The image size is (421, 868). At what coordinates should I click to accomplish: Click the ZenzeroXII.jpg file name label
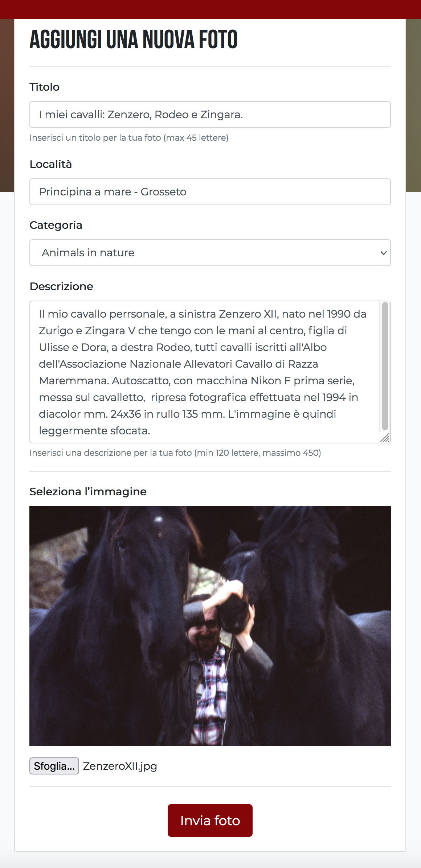pyautogui.click(x=120, y=766)
